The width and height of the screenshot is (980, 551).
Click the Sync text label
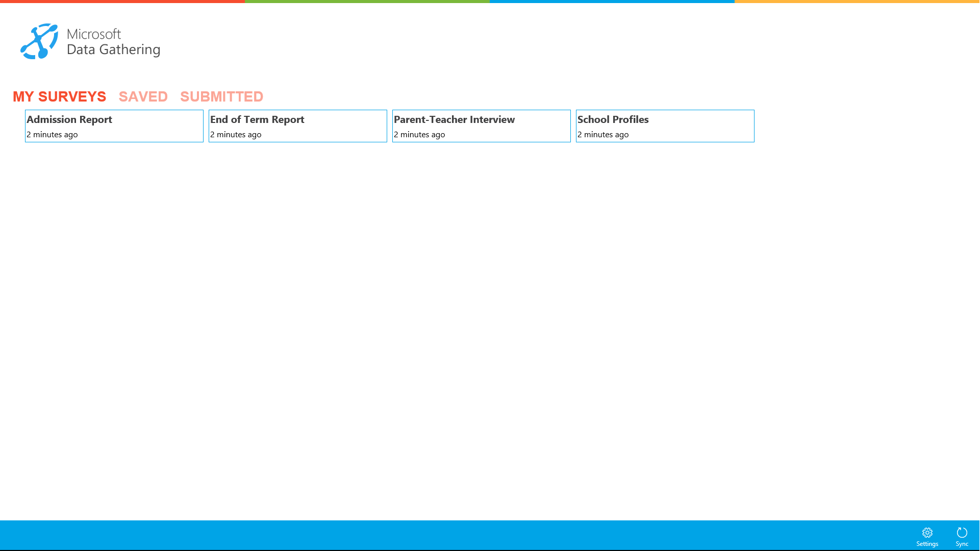point(962,544)
